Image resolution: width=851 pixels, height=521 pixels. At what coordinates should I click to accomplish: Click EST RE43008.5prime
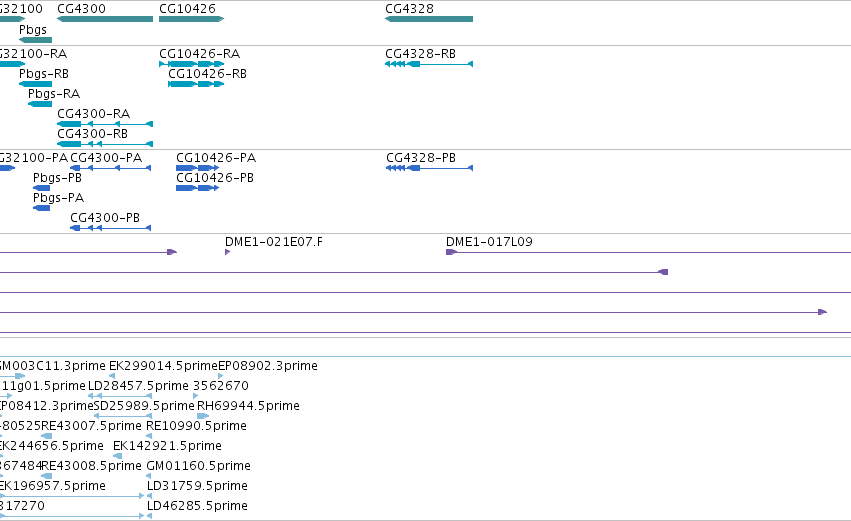pyautogui.click(x=47, y=476)
